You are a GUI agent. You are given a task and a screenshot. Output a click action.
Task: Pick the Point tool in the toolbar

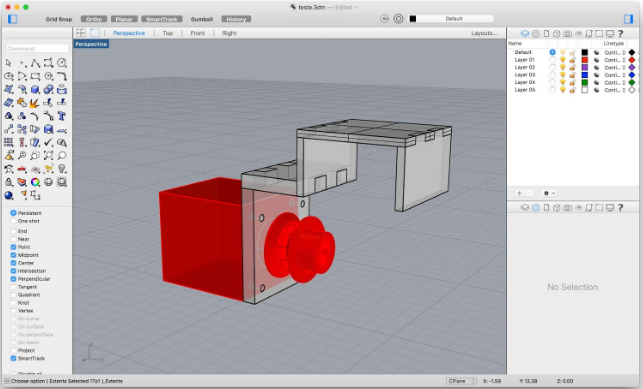(x=22, y=63)
